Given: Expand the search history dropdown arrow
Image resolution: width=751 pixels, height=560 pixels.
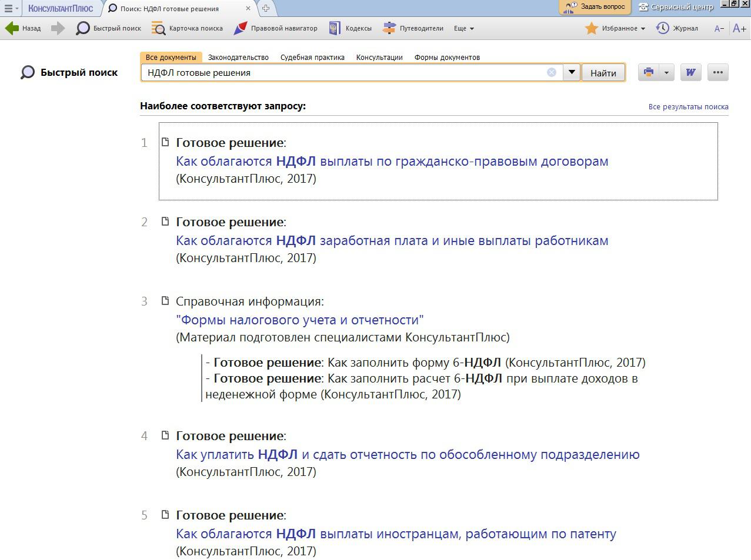Looking at the screenshot, I should pyautogui.click(x=571, y=72).
